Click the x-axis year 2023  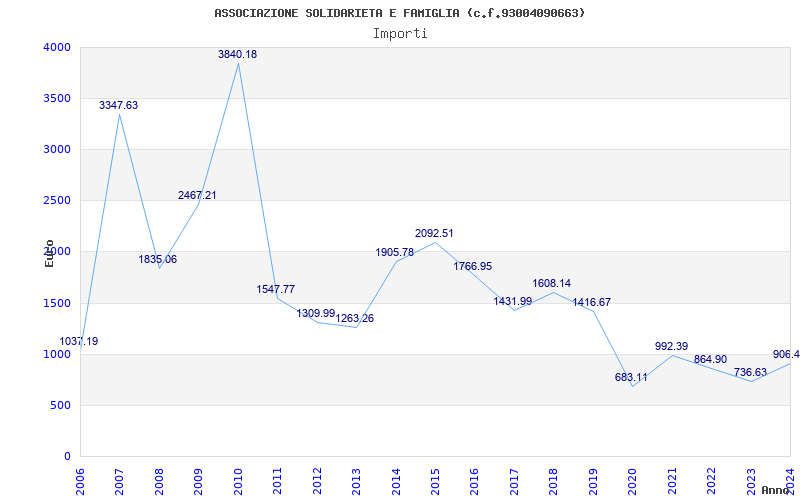pos(751,482)
